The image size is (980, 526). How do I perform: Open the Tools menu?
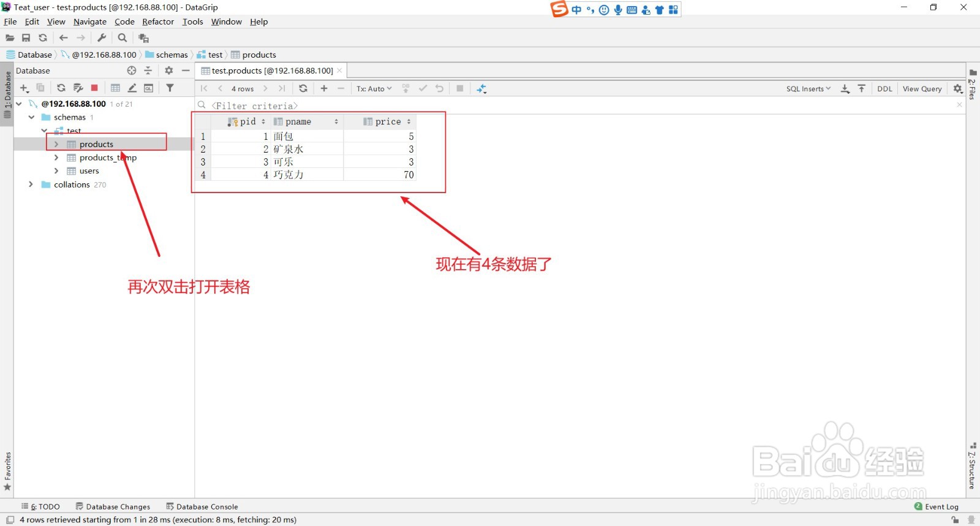pos(192,21)
